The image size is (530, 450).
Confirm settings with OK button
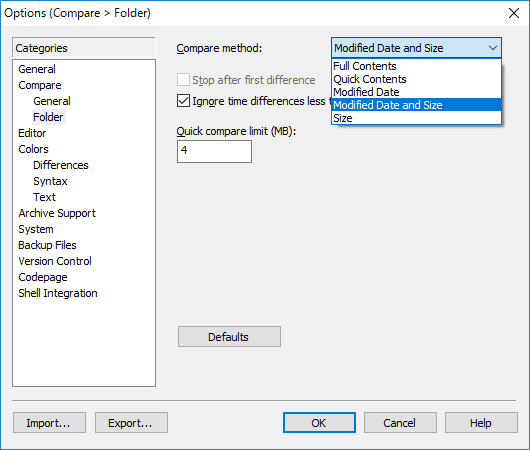[319, 423]
